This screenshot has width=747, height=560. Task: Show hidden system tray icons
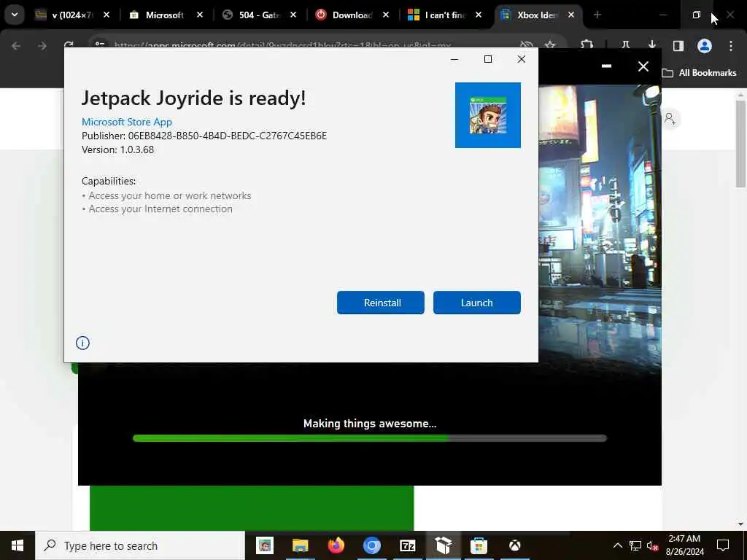coord(617,545)
